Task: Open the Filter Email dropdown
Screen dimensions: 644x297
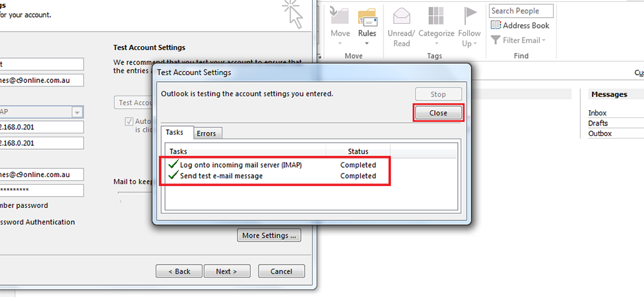Action: pos(519,40)
